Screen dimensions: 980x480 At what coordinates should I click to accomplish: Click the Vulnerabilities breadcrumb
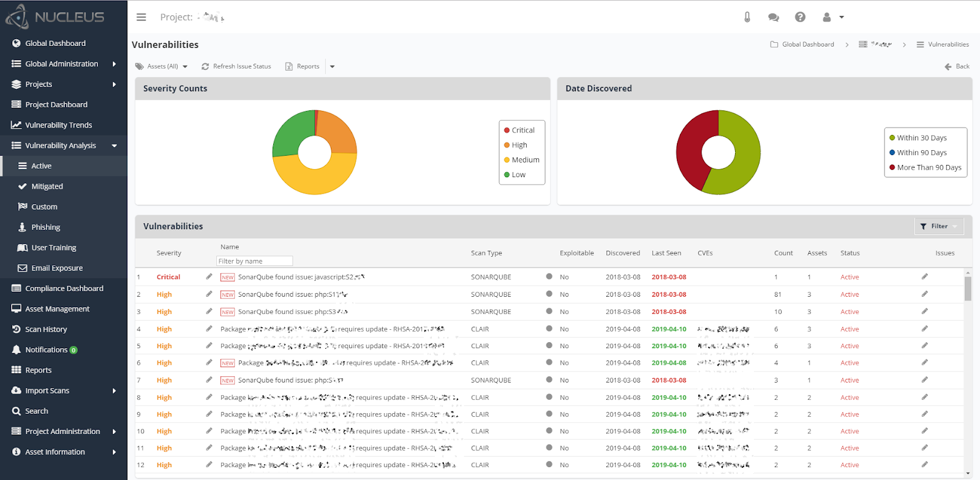[x=943, y=44]
